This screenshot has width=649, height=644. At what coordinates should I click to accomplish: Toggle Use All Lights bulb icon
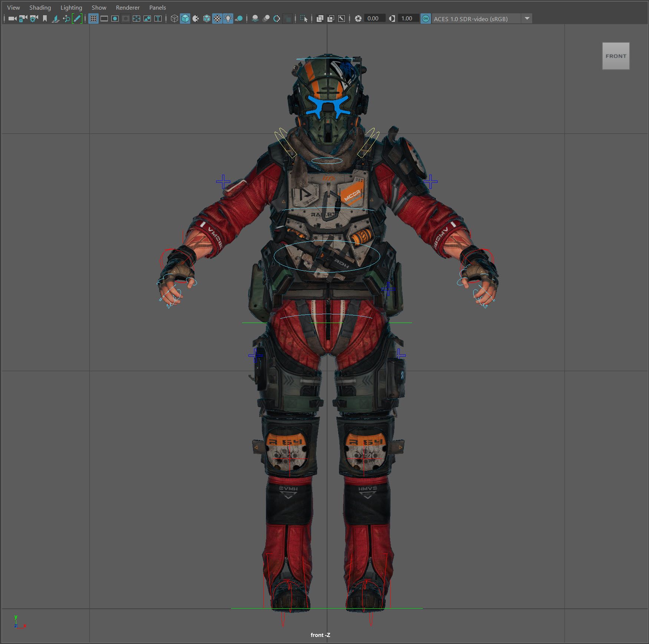[228, 19]
